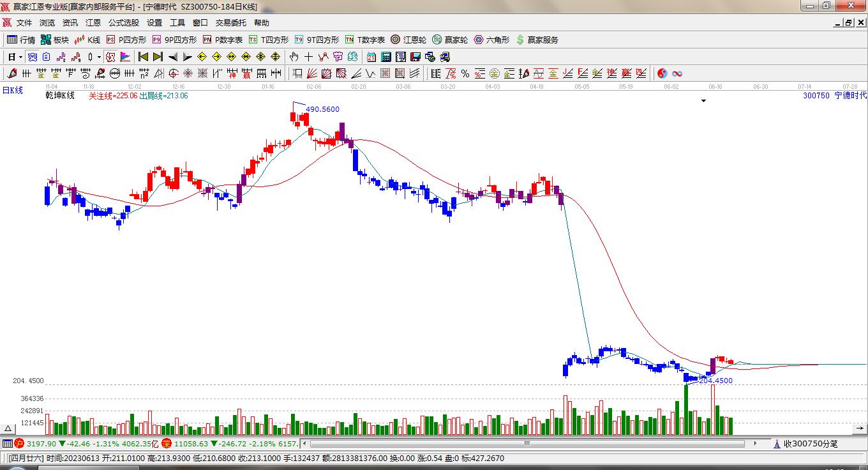Click the right arrow at volume panel edge
Screen dimensions: 868x470
[x=860, y=429]
